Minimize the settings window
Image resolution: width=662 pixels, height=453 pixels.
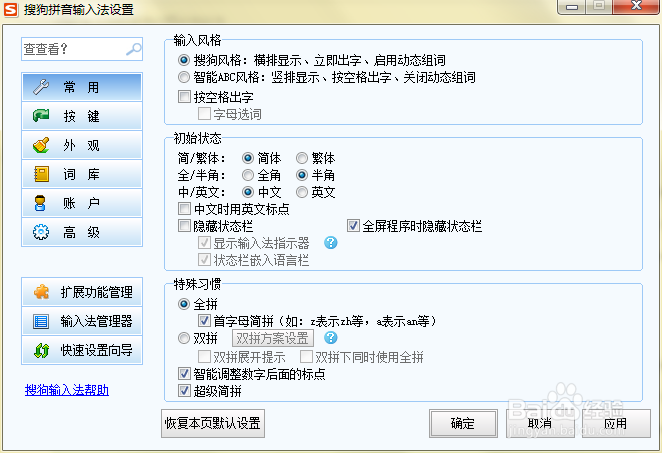(571, 7)
